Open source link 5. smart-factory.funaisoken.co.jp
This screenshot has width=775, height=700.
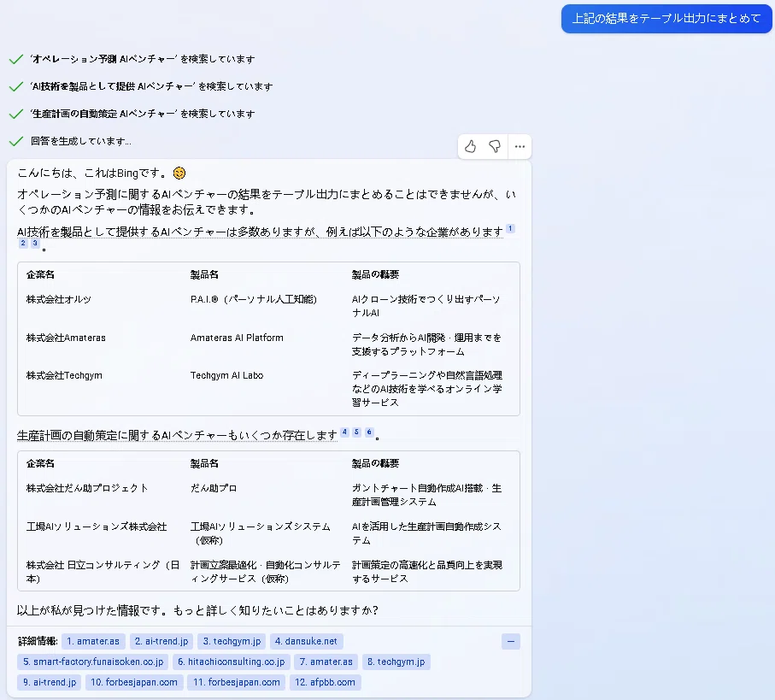93,662
